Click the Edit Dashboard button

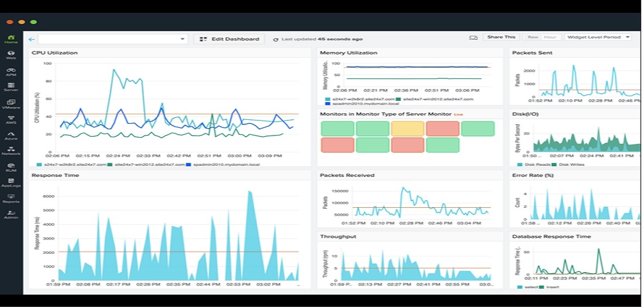click(229, 39)
